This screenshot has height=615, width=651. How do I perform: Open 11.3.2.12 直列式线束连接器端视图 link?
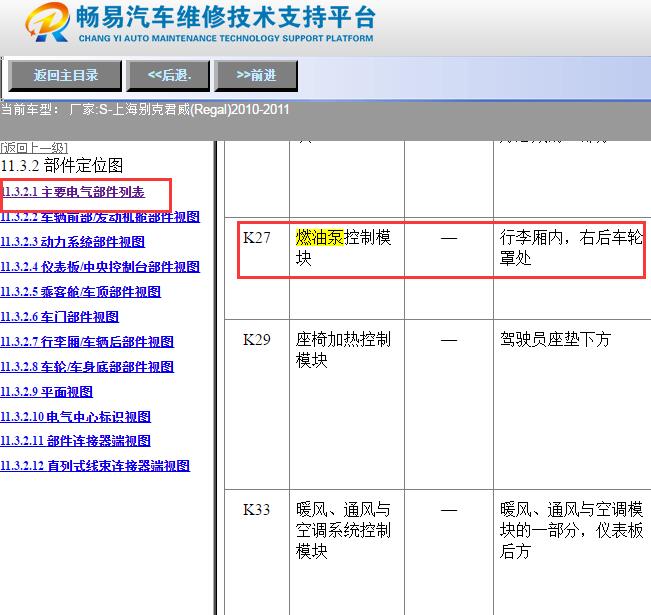(95, 466)
